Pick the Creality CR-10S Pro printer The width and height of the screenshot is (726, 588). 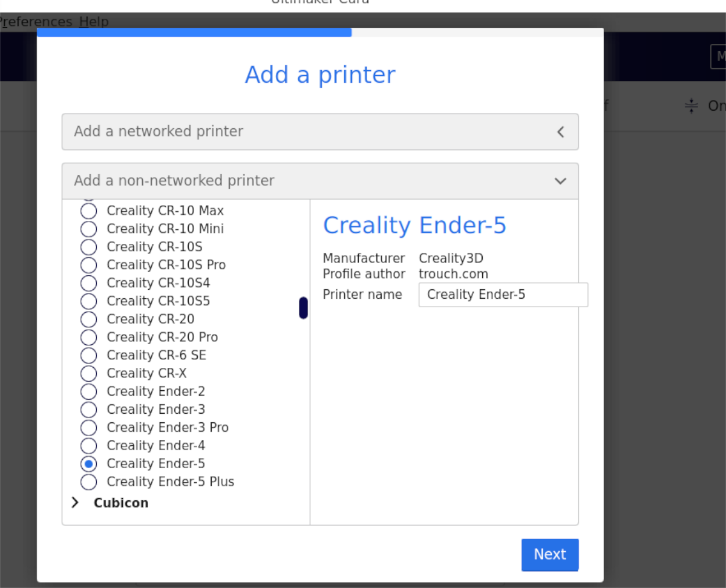click(89, 266)
